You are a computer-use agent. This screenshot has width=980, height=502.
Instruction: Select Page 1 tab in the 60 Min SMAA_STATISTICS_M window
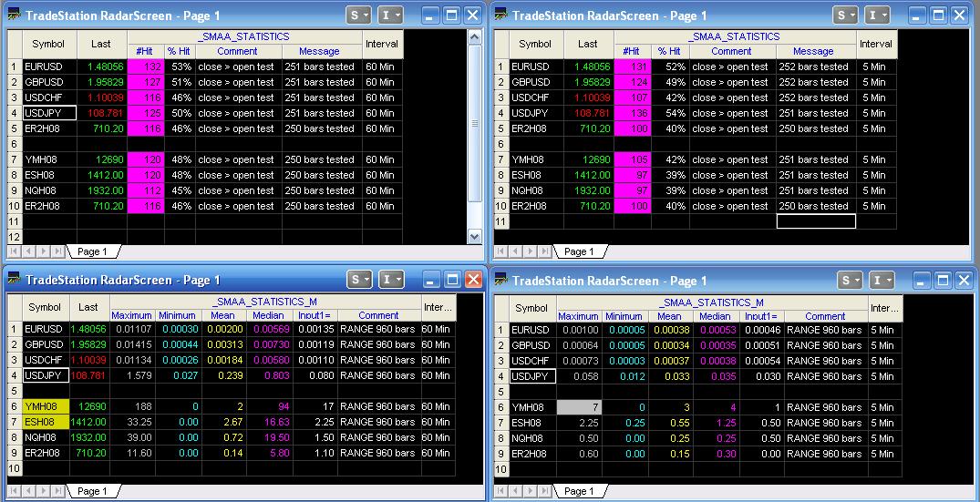pos(92,491)
